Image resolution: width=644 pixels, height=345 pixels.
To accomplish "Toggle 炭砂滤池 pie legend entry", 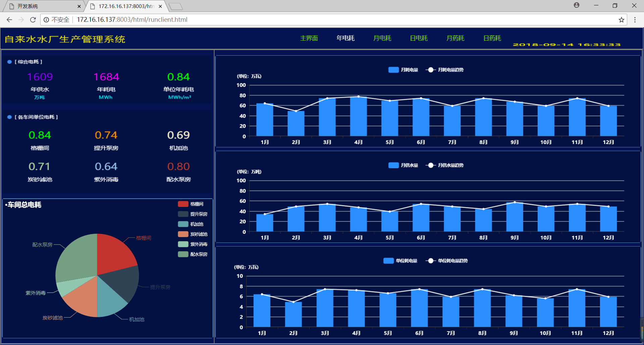I will (x=193, y=234).
